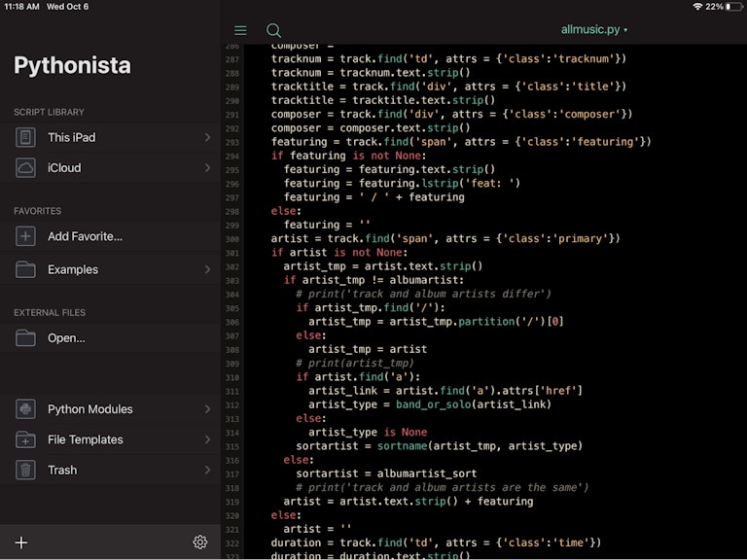Click the battery indicator icon
The image size is (747, 560).
pos(734,7)
